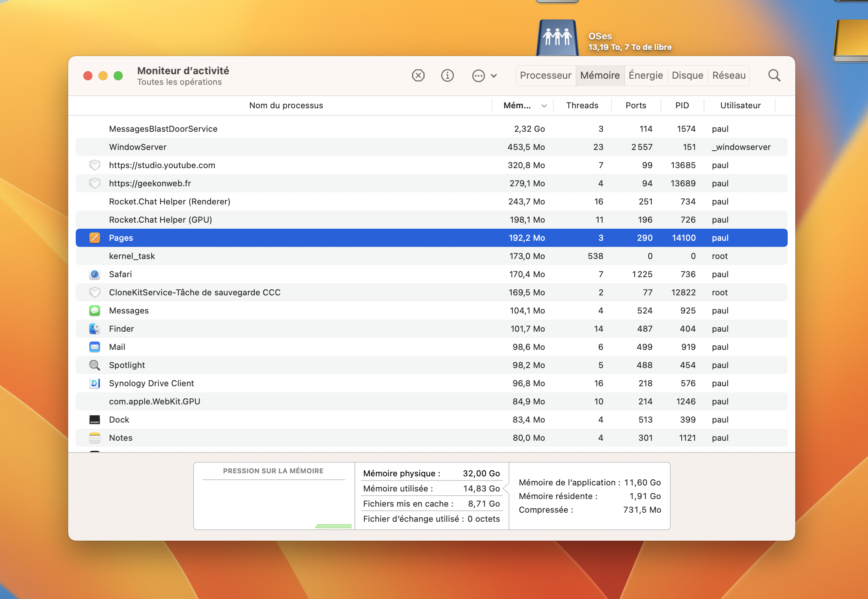Image resolution: width=868 pixels, height=599 pixels.
Task: Click the Fichier d'échange utilisé entry
Action: (x=431, y=519)
